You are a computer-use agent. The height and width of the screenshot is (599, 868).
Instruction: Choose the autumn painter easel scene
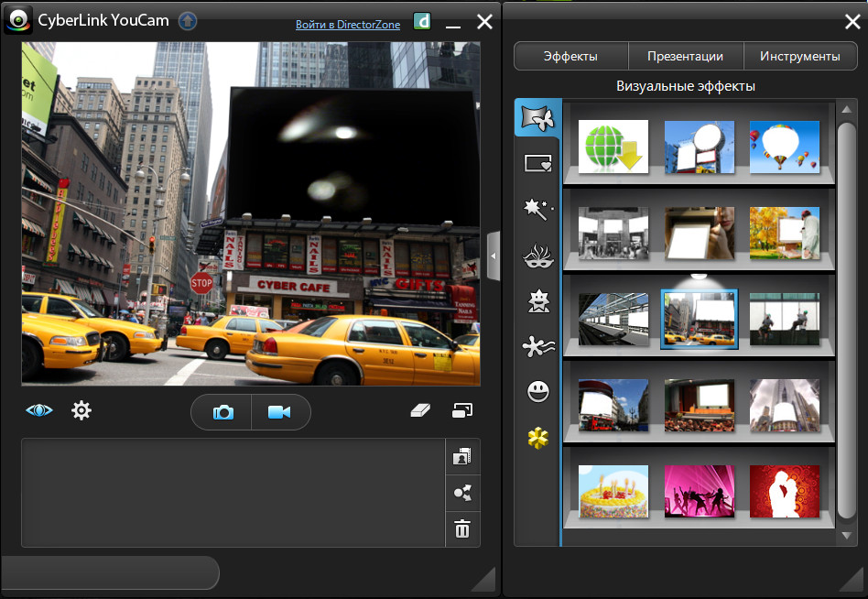785,233
